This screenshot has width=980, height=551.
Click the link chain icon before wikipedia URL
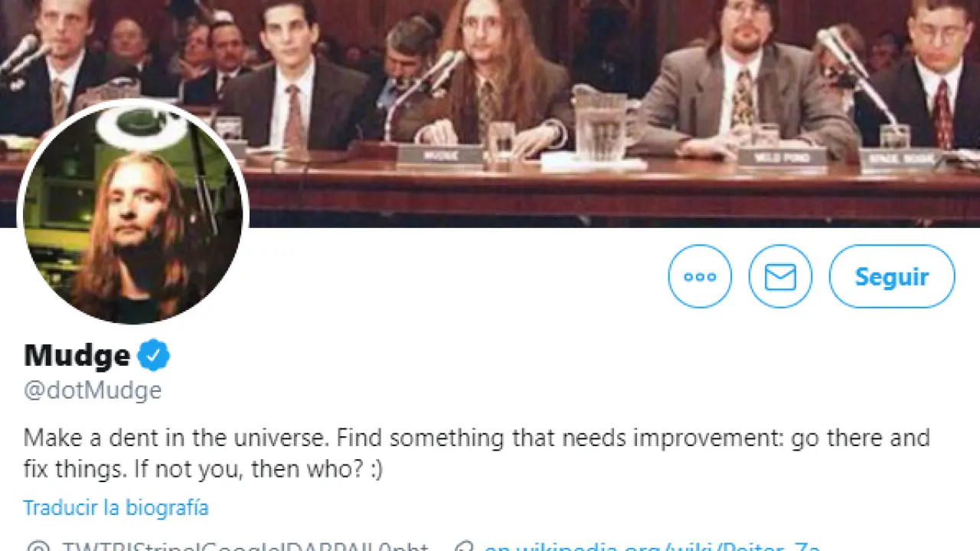point(464,546)
